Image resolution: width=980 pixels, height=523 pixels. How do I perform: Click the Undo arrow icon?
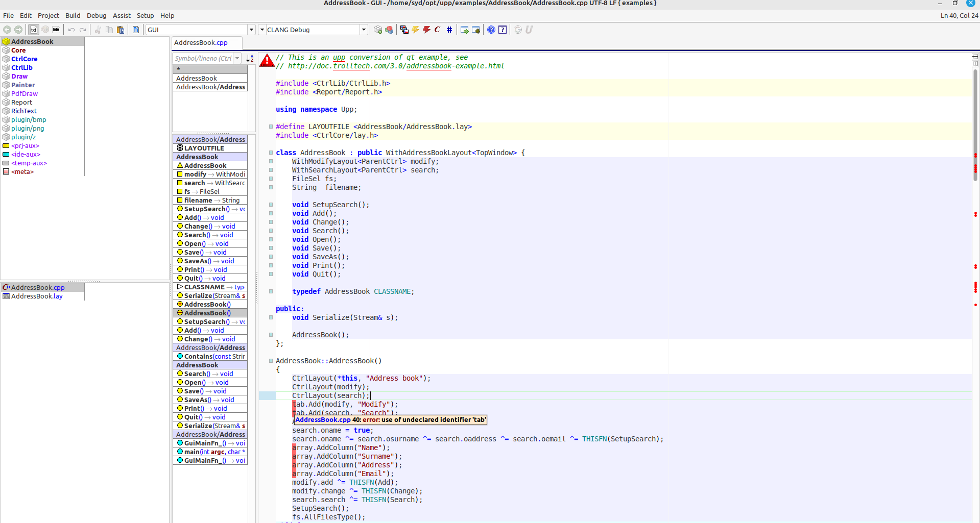click(71, 30)
